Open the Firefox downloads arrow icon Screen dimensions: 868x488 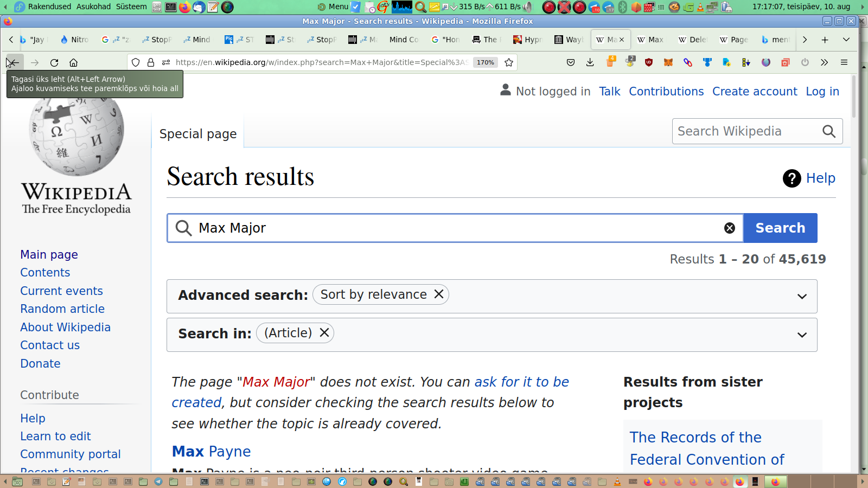click(x=590, y=62)
